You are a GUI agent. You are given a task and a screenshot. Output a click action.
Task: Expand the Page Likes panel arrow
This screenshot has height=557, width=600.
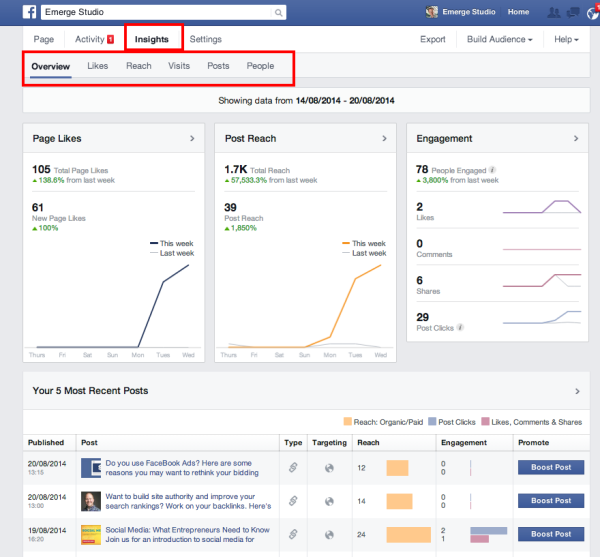(x=192, y=139)
